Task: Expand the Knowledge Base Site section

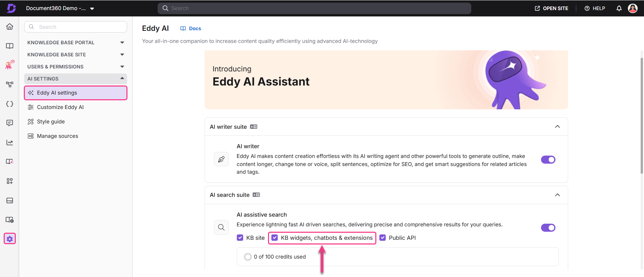Action: pos(75,55)
